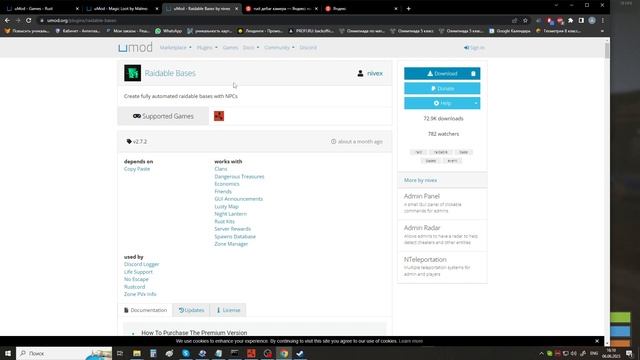Click the browser forward arrow
The width and height of the screenshot is (640, 360).
[x=18, y=20]
